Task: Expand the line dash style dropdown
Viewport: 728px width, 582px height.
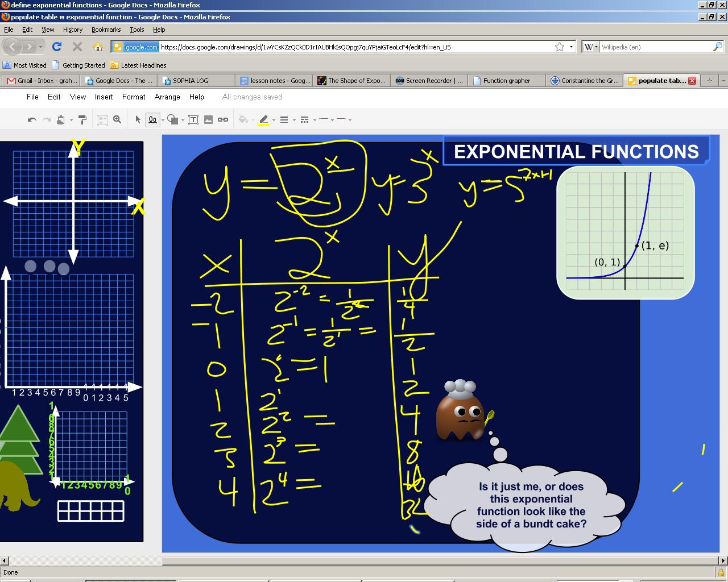Action: pyautogui.click(x=315, y=119)
